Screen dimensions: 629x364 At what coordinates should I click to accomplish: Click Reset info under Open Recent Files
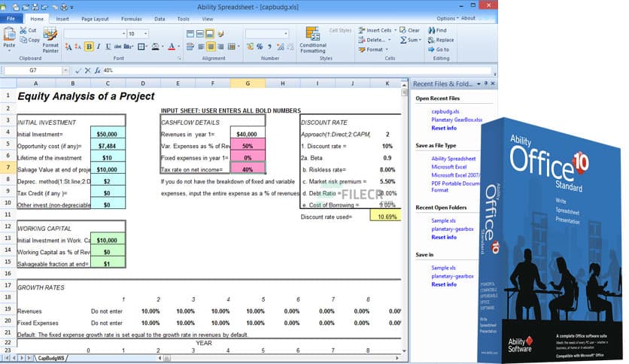pos(444,129)
